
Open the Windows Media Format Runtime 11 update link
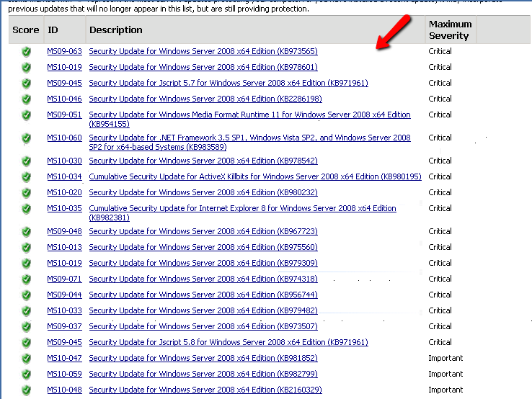click(x=249, y=120)
